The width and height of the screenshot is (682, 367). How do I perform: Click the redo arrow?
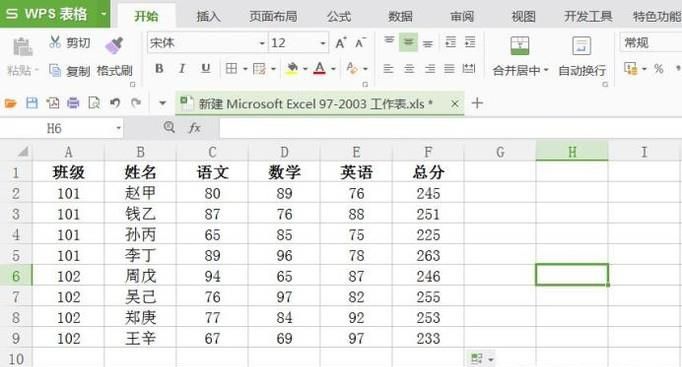[136, 103]
